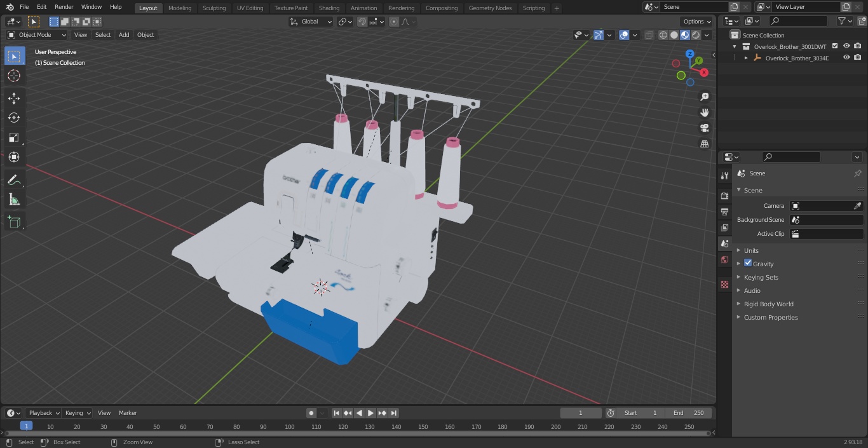This screenshot has width=868, height=448.
Task: Open the outliner filter dropdown
Action: pyautogui.click(x=844, y=21)
